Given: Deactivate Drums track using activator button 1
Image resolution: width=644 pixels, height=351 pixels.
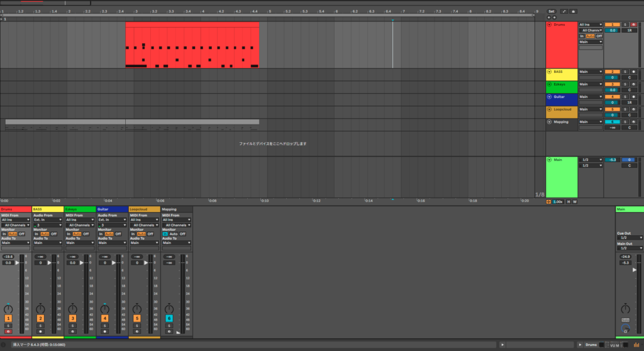Looking at the screenshot, I should click(x=8, y=318).
